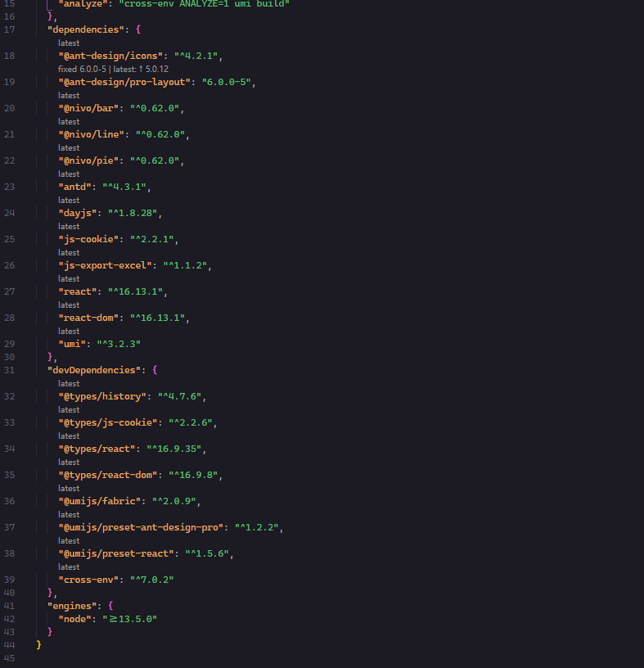
Task: Select the "≥13.5.0" node version value
Action: coord(129,619)
